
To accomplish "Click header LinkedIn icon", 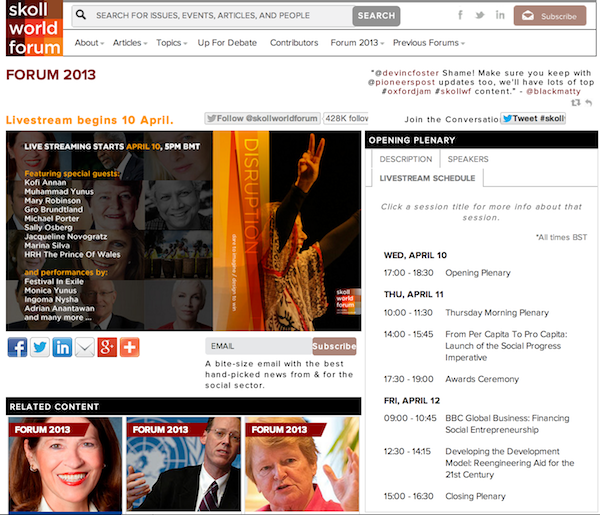I will (500, 16).
